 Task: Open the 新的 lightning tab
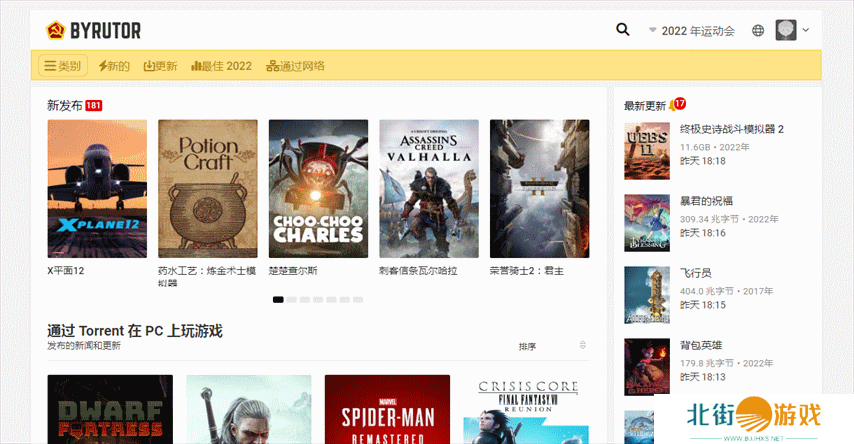[112, 66]
